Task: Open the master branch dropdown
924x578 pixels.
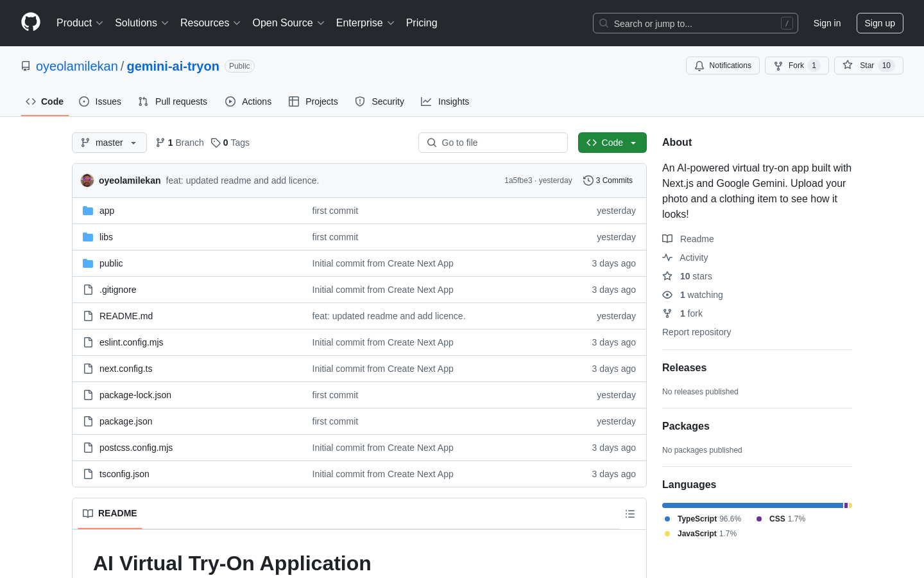Action: coord(109,143)
